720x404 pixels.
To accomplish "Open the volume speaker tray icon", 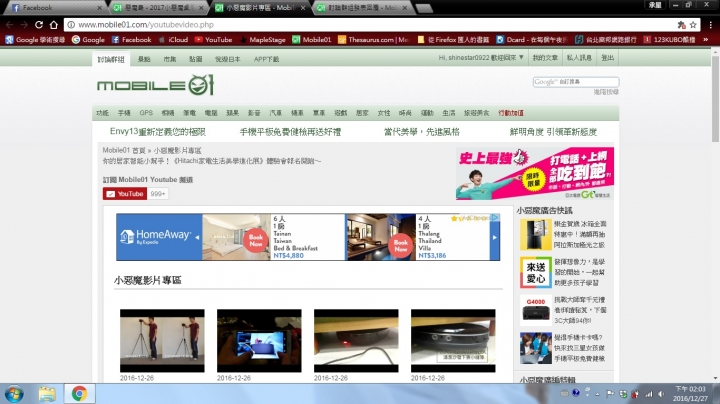I will coord(661,394).
